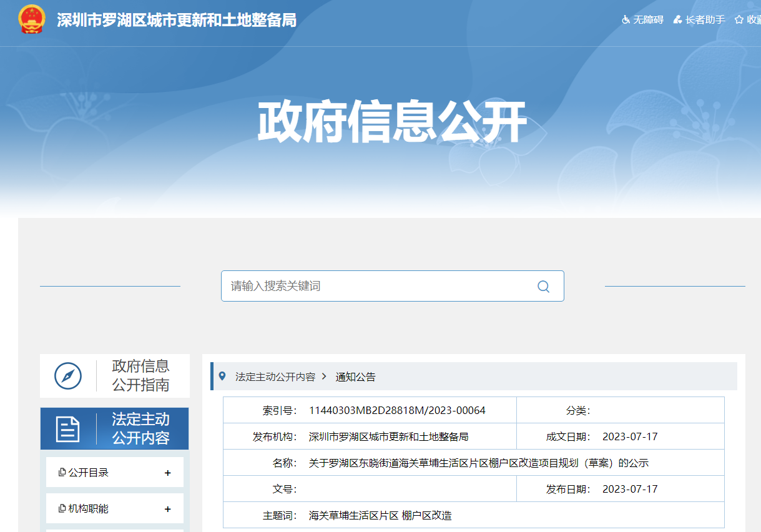Screen dimensions: 761x532
Task: Click the national emblem logo
Action: coord(32,19)
